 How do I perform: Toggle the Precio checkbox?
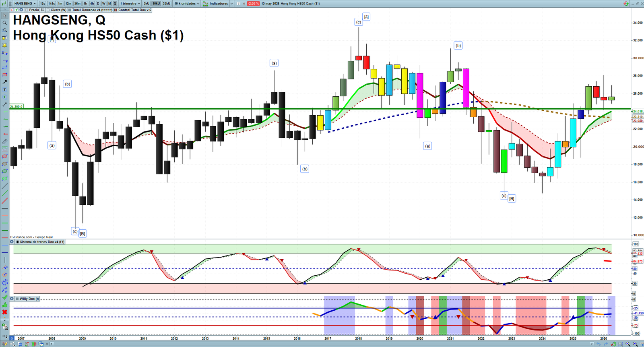pos(26,10)
